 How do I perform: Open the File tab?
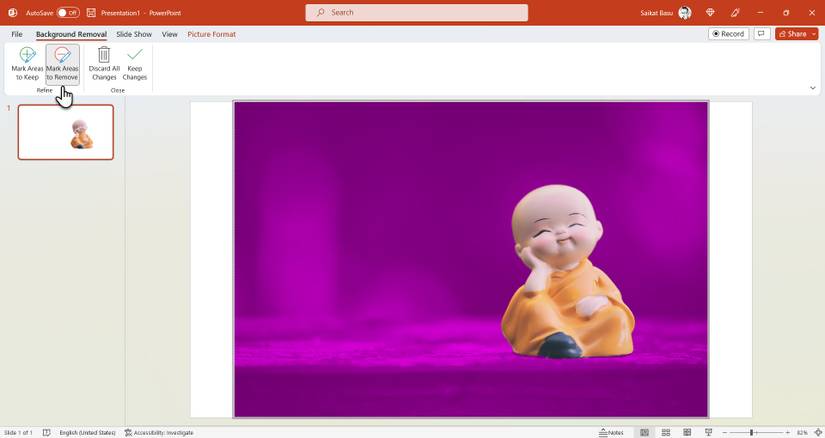click(17, 34)
